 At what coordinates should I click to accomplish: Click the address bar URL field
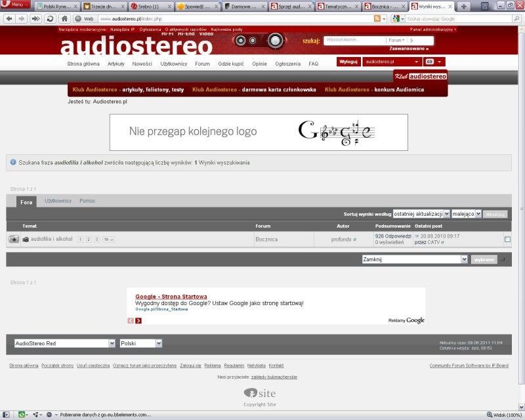point(234,19)
